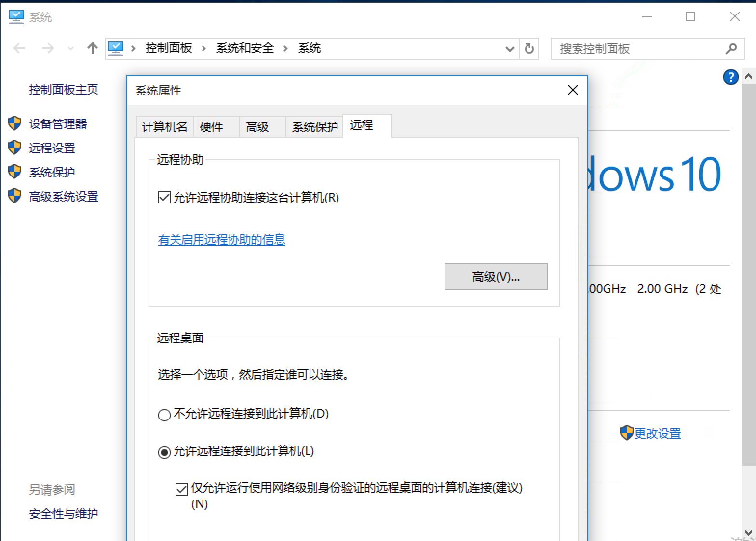Click shield icon beside sidebar 系统保护
The height and width of the screenshot is (541, 756).
(15, 172)
